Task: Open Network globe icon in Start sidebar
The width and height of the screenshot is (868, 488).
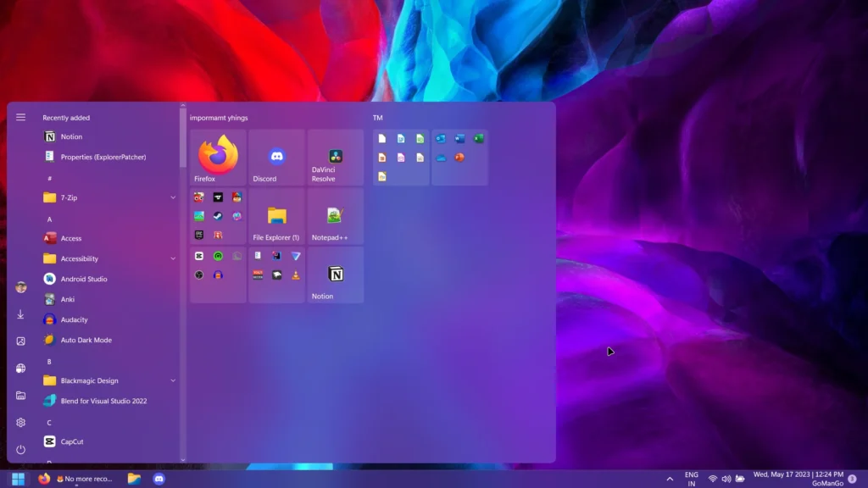Action: pos(20,368)
